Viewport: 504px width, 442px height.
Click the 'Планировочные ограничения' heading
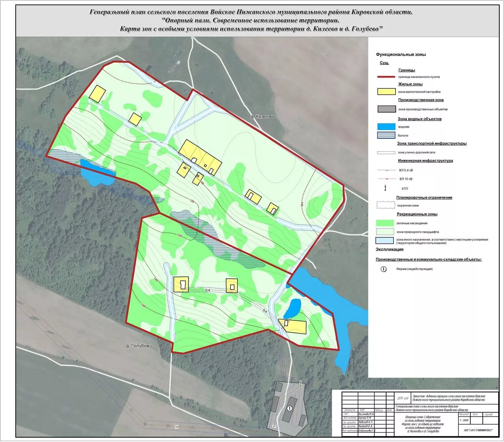tap(424, 198)
